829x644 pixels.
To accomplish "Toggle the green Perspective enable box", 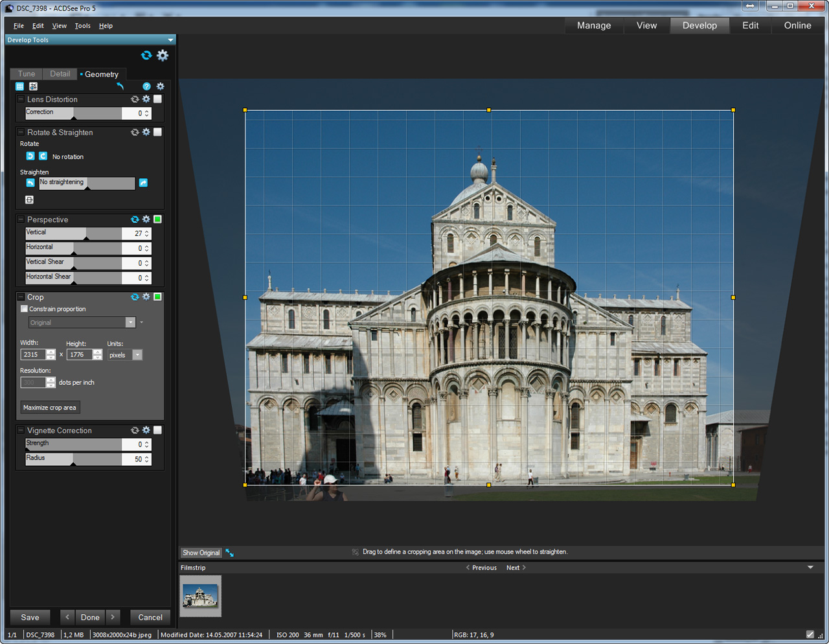I will coord(157,220).
